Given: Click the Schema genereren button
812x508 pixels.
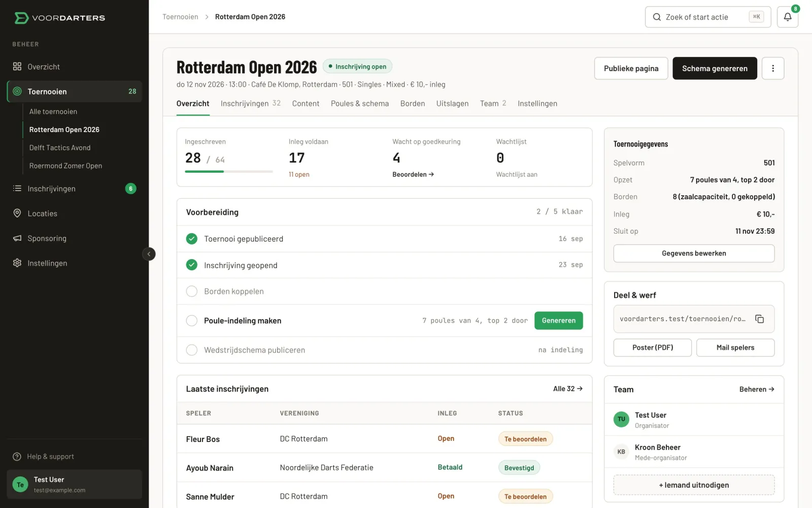Looking at the screenshot, I should tap(715, 68).
